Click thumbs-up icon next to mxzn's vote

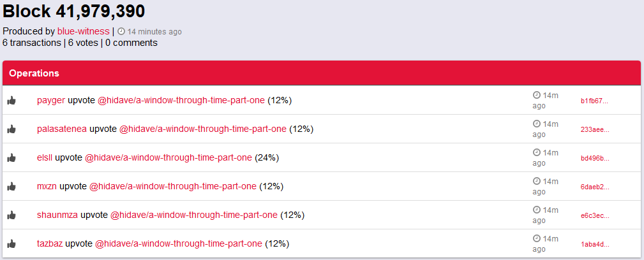pos(11,186)
